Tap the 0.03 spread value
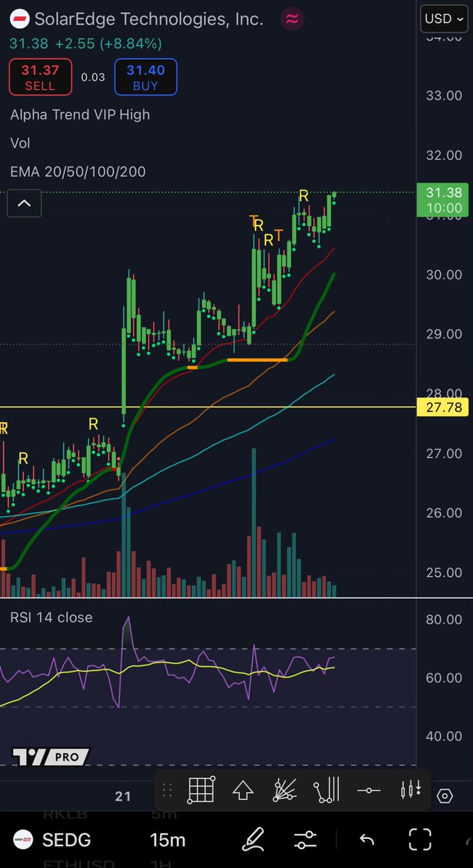 93,77
